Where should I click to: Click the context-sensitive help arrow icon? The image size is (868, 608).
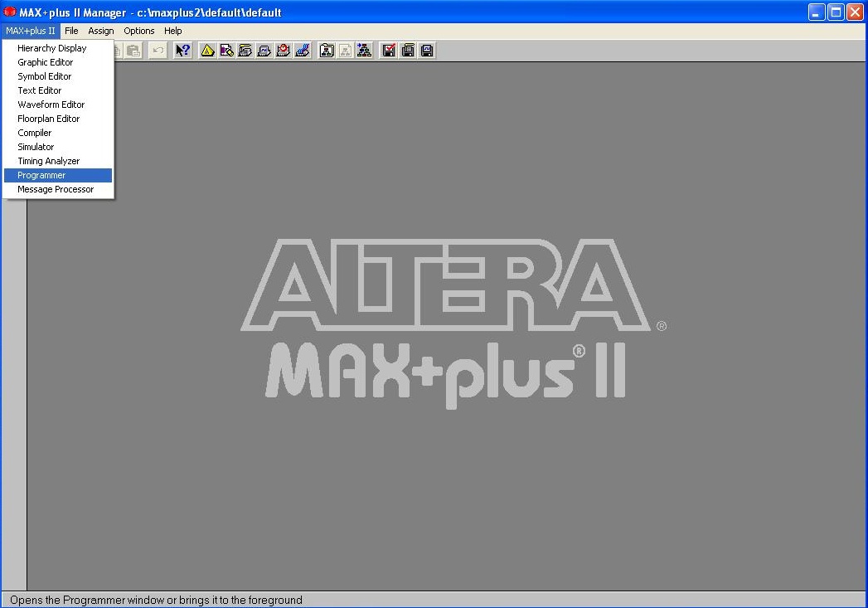pos(182,51)
